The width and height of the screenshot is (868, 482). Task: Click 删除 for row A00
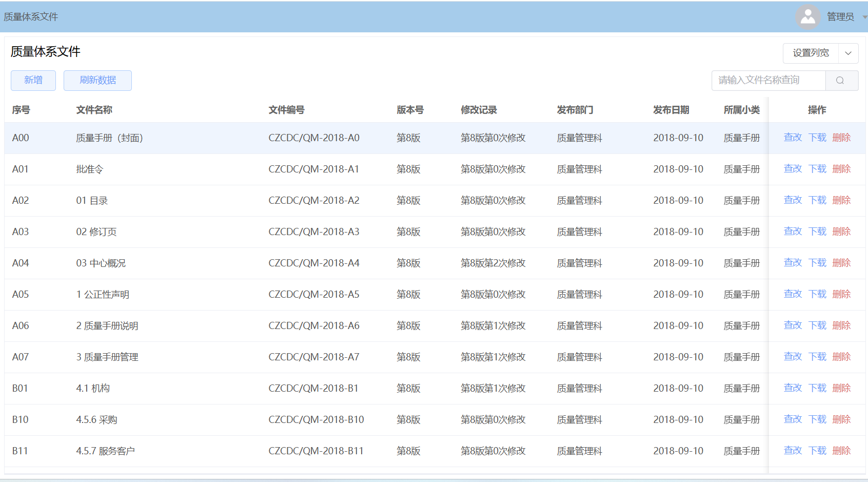(x=841, y=138)
